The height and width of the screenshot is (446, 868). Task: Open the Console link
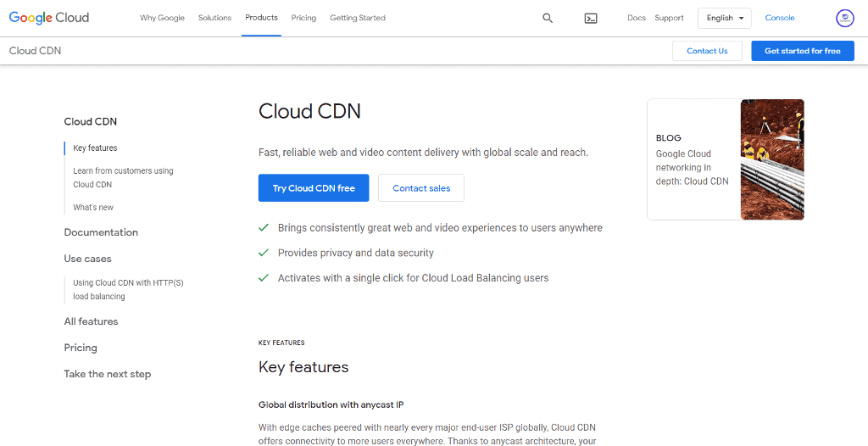click(x=780, y=18)
